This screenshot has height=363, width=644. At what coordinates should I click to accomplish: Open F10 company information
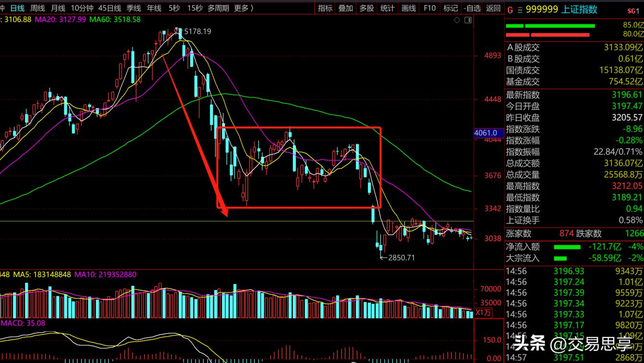pos(429,8)
